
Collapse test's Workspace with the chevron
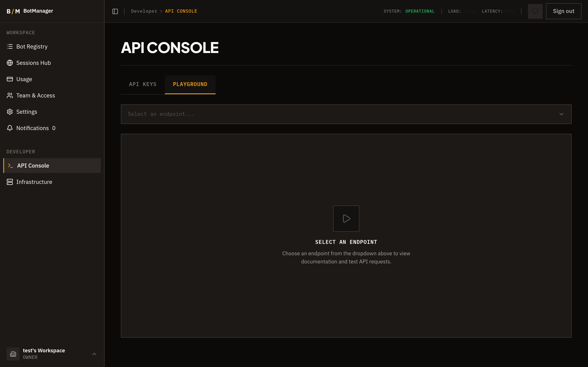coord(94,354)
